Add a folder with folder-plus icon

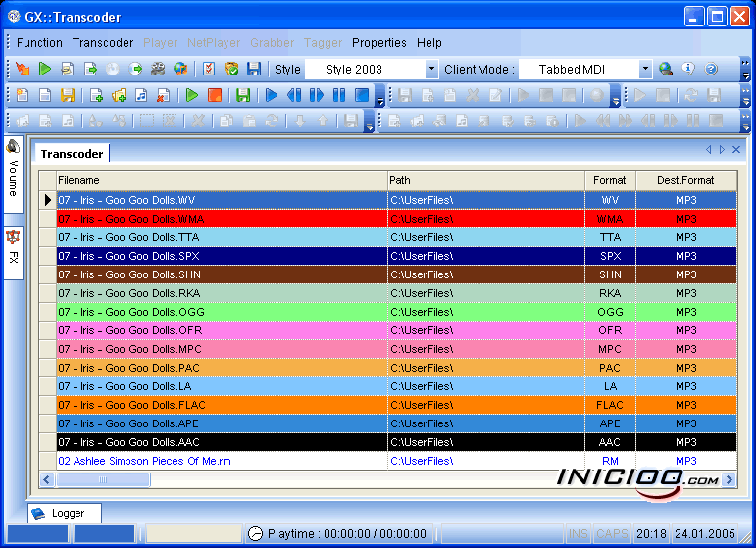coord(119,95)
